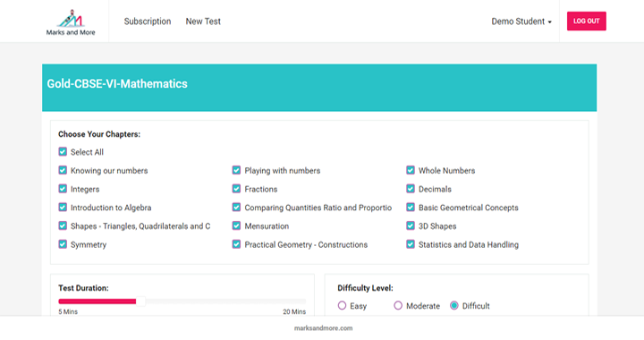Uncheck the 3D Shapes chapter
Image resolution: width=644 pixels, height=340 pixels.
(411, 225)
